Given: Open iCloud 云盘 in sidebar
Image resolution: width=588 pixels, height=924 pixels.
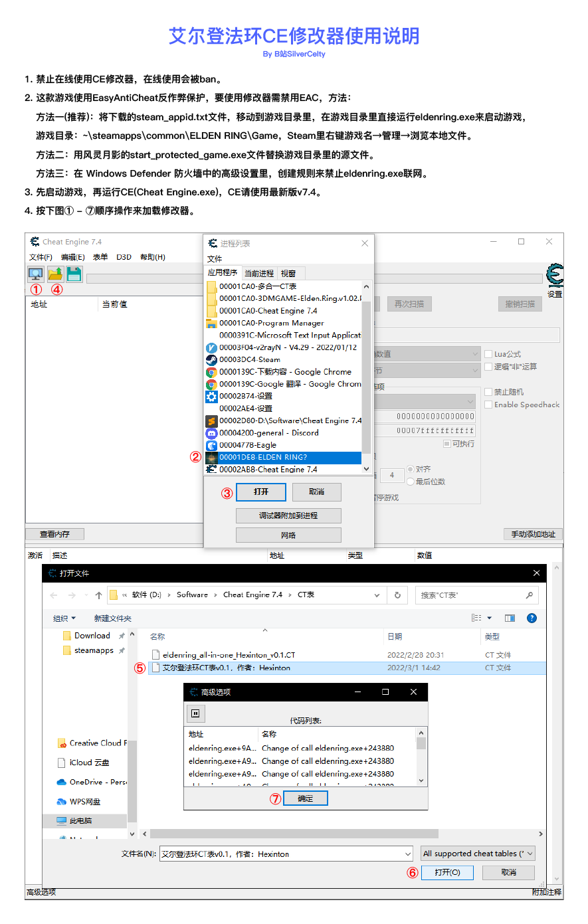Looking at the screenshot, I should tap(83, 763).
